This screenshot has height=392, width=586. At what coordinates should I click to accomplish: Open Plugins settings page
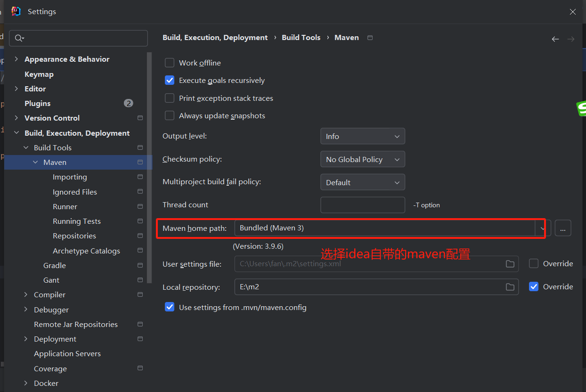coord(38,103)
